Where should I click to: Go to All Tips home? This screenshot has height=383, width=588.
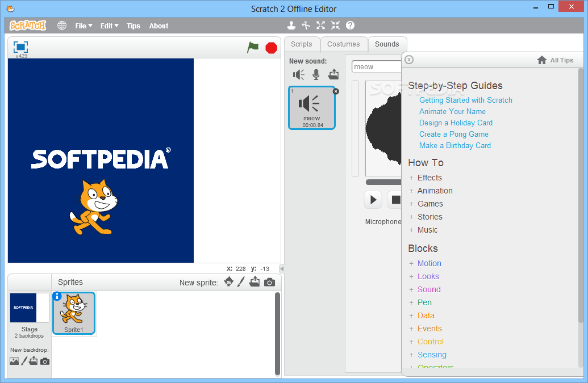coord(556,60)
